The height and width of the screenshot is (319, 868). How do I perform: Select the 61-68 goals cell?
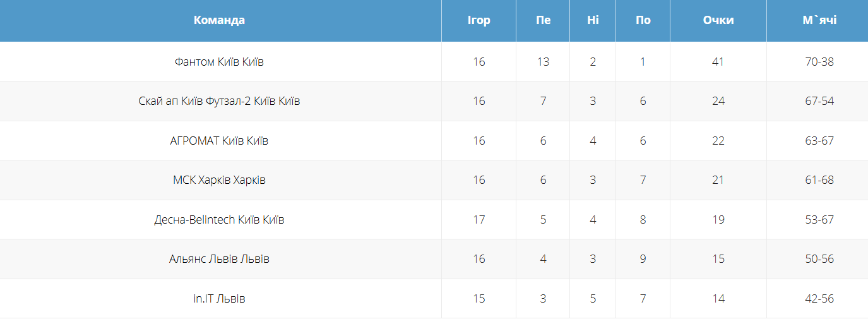click(x=819, y=180)
